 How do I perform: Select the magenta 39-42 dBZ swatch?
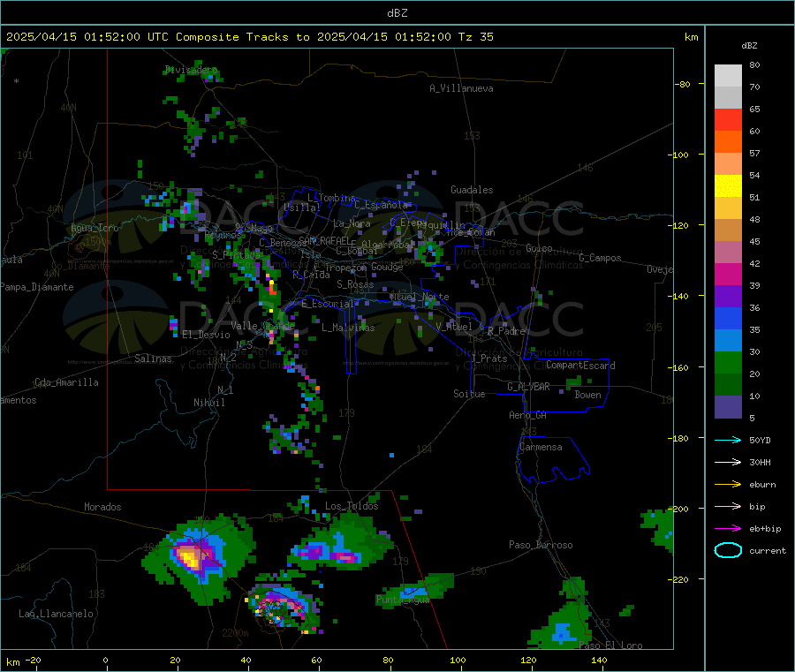[728, 275]
